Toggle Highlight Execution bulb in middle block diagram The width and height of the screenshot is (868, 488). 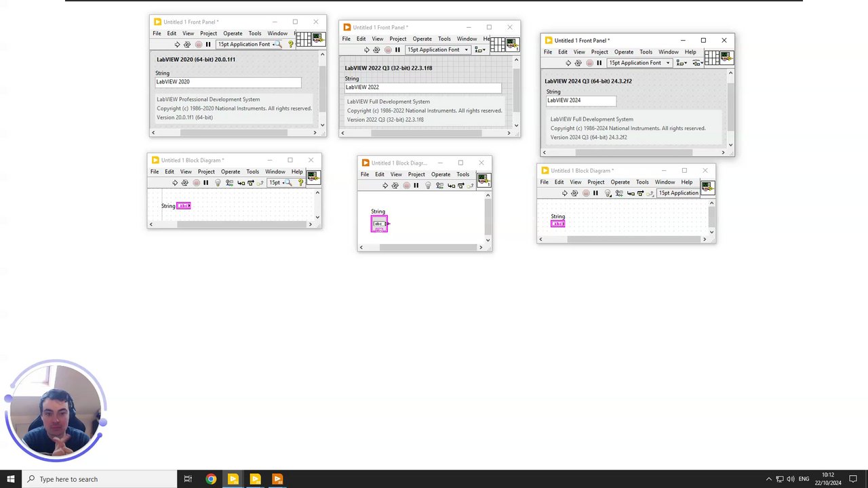pos(427,186)
